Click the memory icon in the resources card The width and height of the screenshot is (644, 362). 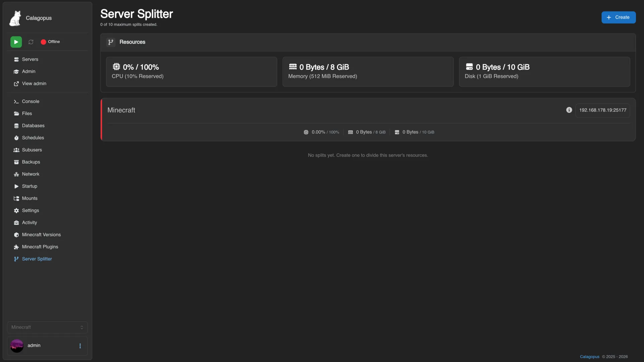[293, 67]
